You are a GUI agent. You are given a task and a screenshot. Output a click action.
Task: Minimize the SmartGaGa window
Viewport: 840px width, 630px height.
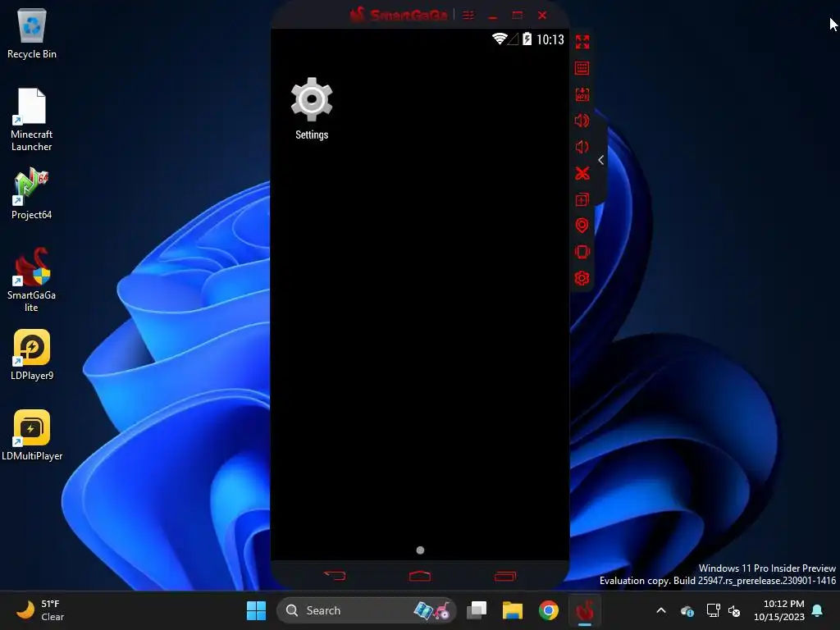click(493, 16)
